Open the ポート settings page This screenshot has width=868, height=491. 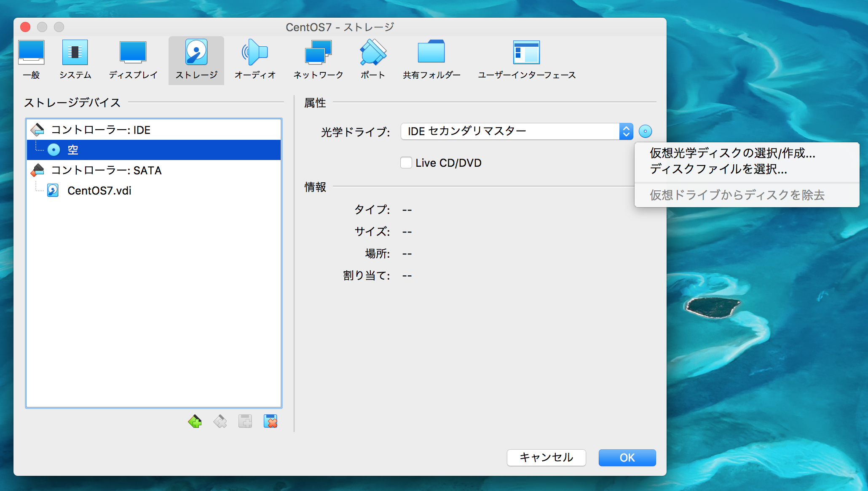tap(372, 59)
